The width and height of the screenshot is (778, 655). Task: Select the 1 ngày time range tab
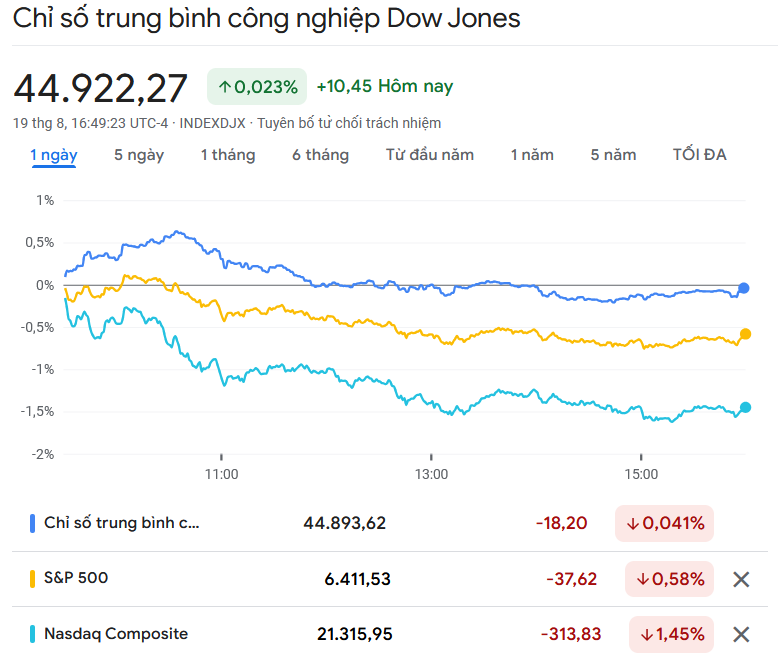click(x=54, y=155)
